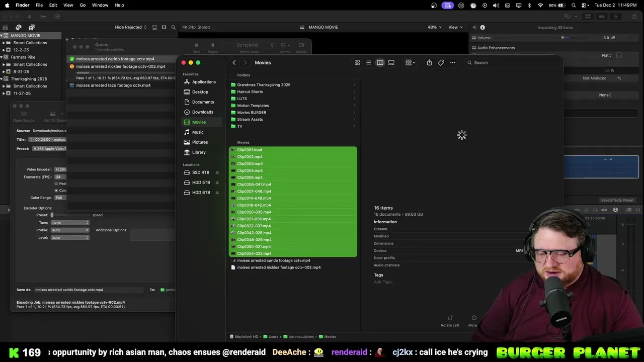The height and width of the screenshot is (362, 644).
Task: Collapse the MANGO MOVIE library
Action: 2,36
